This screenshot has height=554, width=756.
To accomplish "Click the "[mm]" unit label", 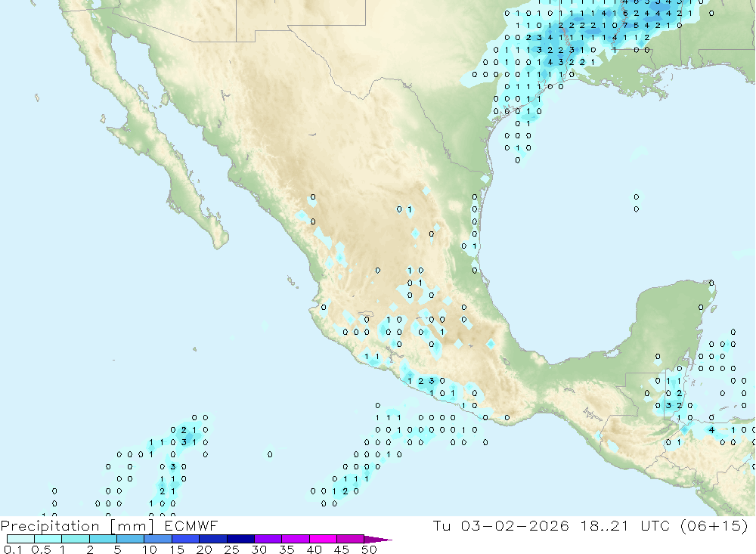I will [x=132, y=526].
